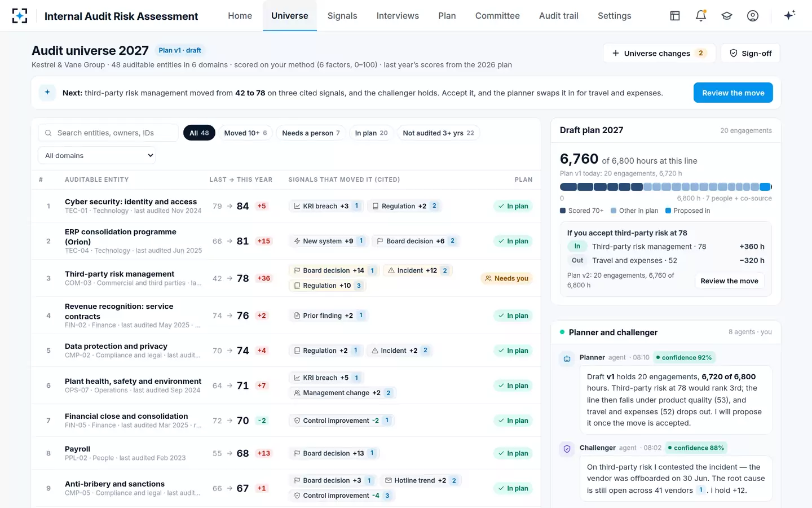Image resolution: width=812 pixels, height=508 pixels.
Task: Open the sparkle AI assistant icon
Action: (x=789, y=15)
